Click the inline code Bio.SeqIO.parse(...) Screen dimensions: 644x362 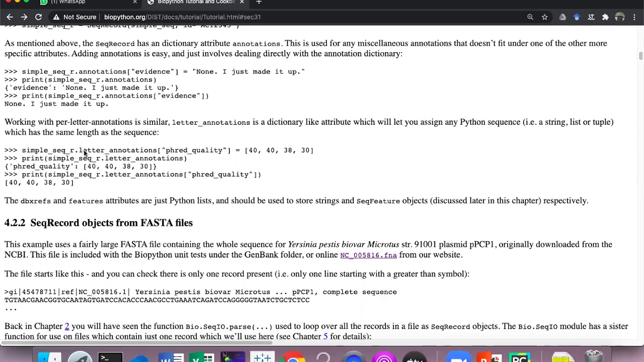pyautogui.click(x=229, y=327)
